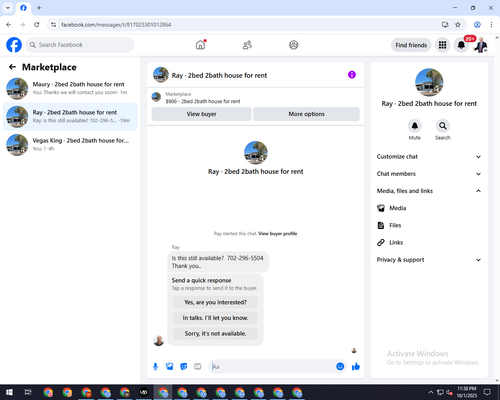Screen dimensions: 500x400
Task: Mute this conversation with bell icon
Action: pos(415,126)
